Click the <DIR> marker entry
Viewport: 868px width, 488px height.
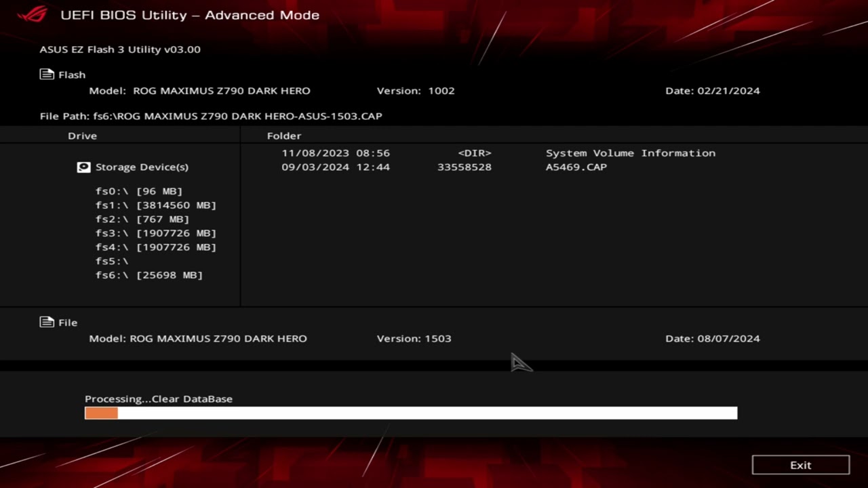point(475,153)
